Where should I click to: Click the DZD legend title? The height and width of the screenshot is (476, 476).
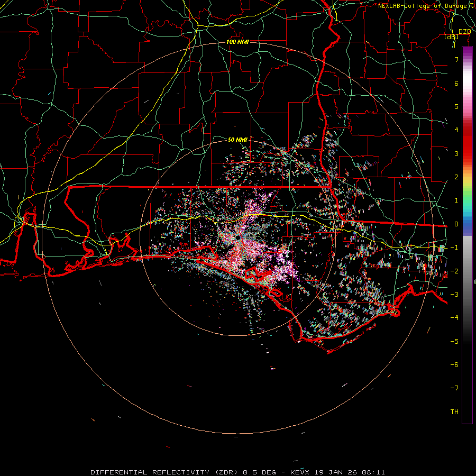(464, 32)
